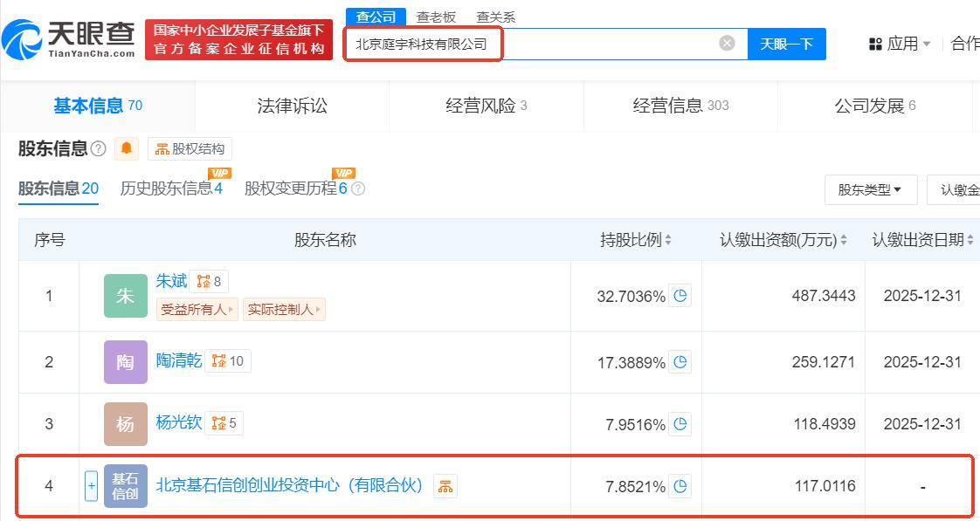980x521 pixels.
Task: Open the 应用 dropdown menu
Action: (899, 44)
